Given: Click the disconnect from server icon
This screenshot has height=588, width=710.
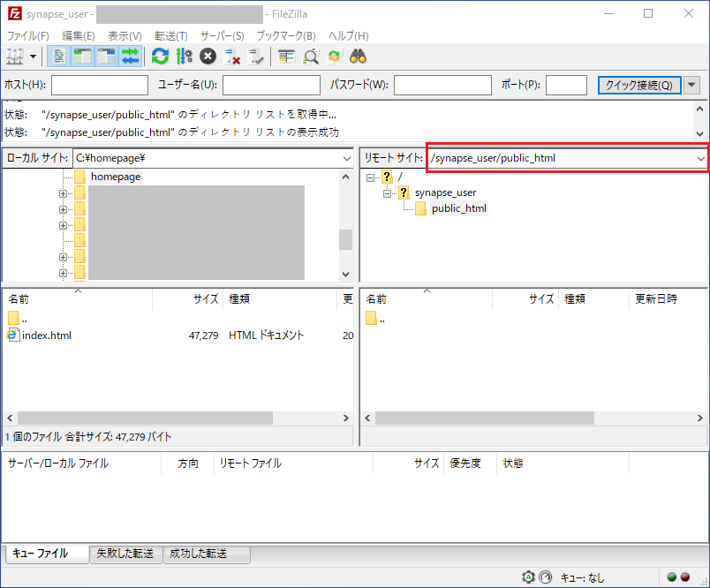Looking at the screenshot, I should [x=232, y=57].
